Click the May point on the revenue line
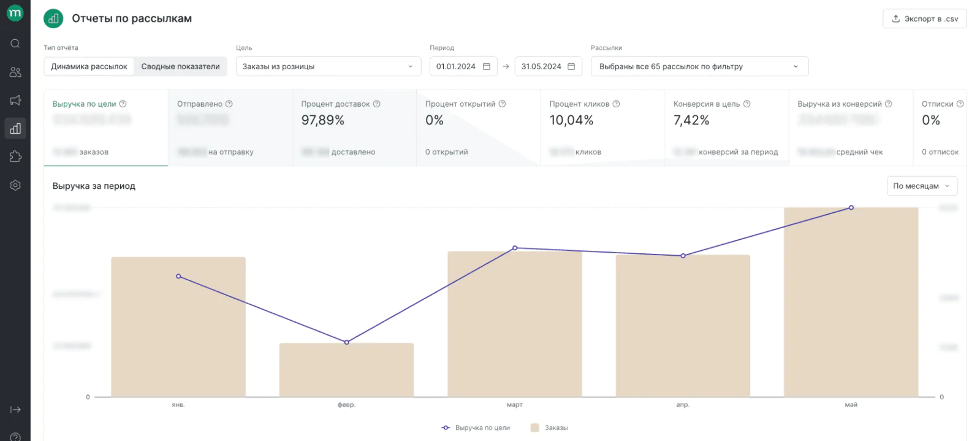 pos(851,207)
